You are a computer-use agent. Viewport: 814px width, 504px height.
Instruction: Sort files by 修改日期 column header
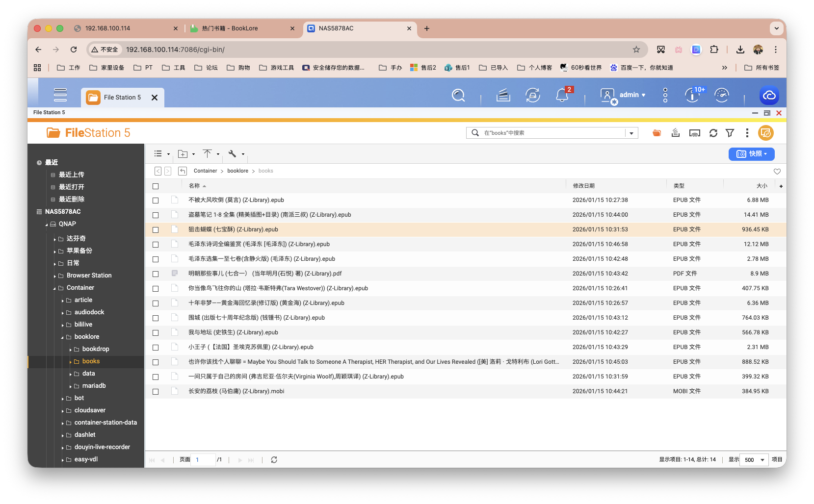583,186
